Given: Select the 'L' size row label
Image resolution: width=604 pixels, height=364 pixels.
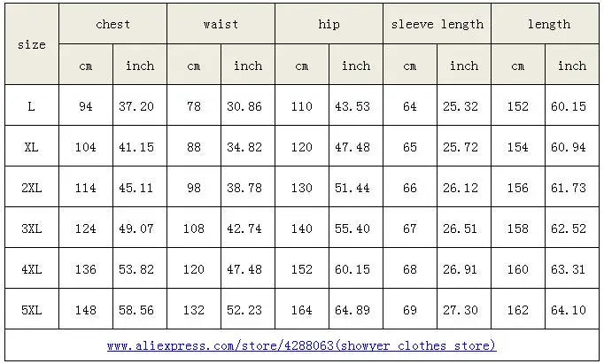Looking at the screenshot, I should click(x=32, y=106).
